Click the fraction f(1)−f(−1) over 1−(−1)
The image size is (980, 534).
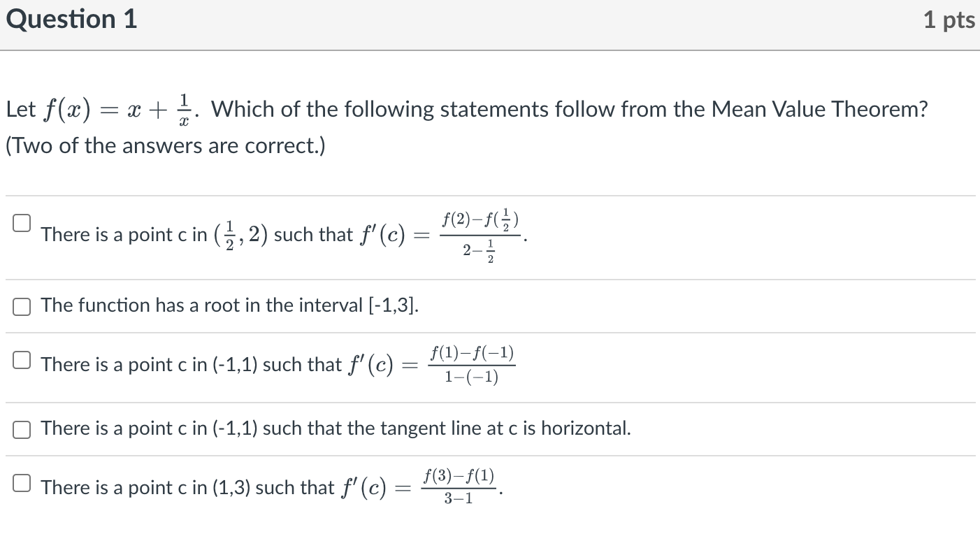[x=472, y=365]
